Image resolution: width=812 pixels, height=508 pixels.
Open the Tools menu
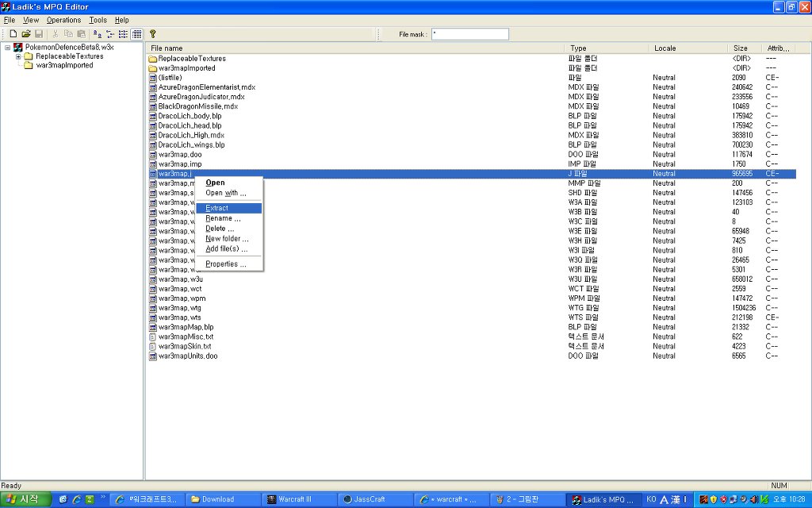click(98, 20)
